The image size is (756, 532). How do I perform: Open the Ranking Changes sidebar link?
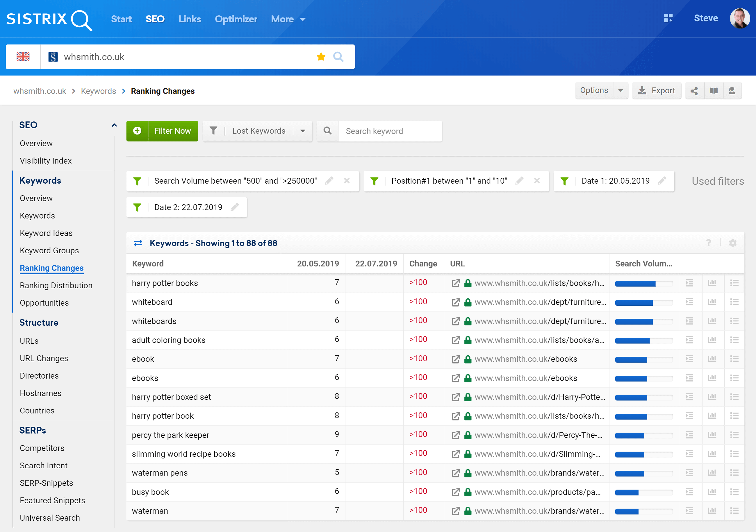pyautogui.click(x=52, y=268)
